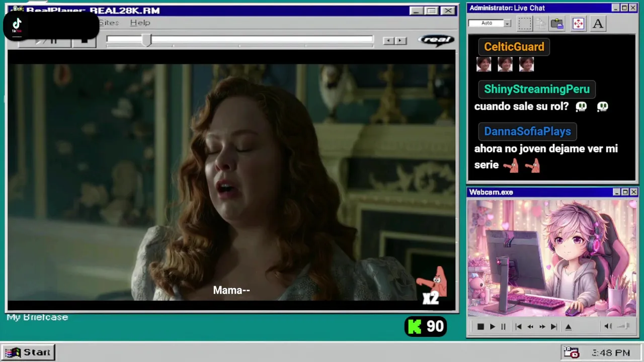Open the Windows Start menu
The height and width of the screenshot is (362, 644).
(x=28, y=352)
